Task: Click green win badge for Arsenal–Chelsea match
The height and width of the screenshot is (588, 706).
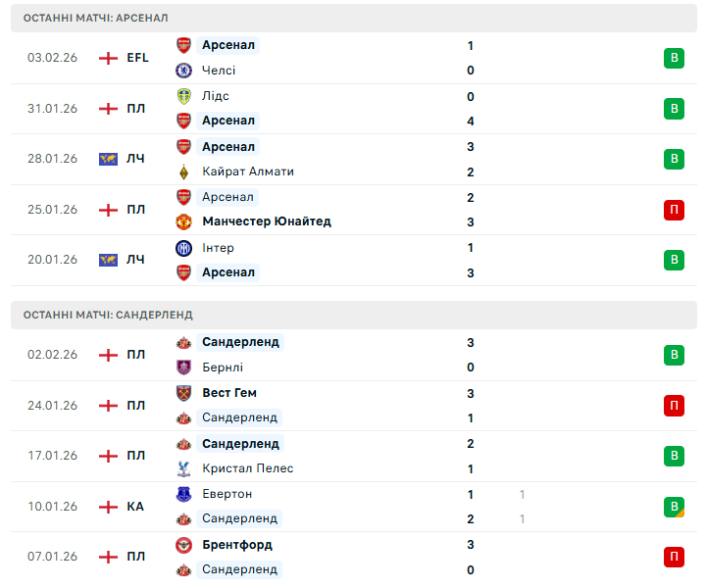Action: [x=674, y=58]
